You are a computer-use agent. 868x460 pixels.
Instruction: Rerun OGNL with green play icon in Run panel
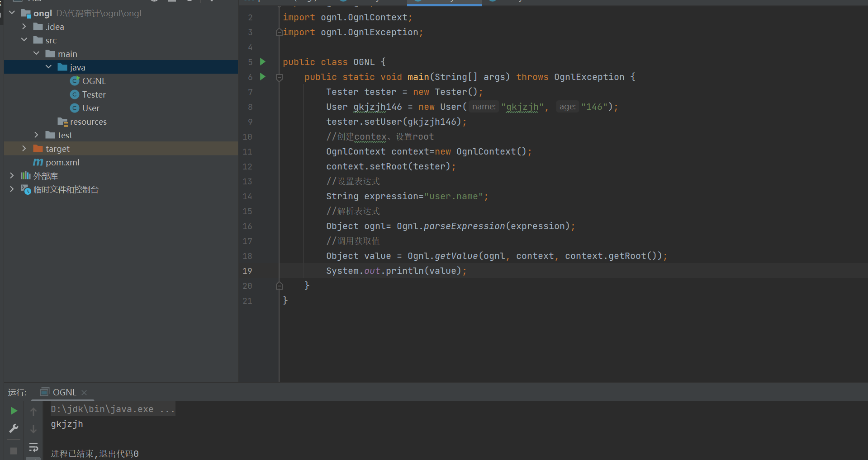14,411
